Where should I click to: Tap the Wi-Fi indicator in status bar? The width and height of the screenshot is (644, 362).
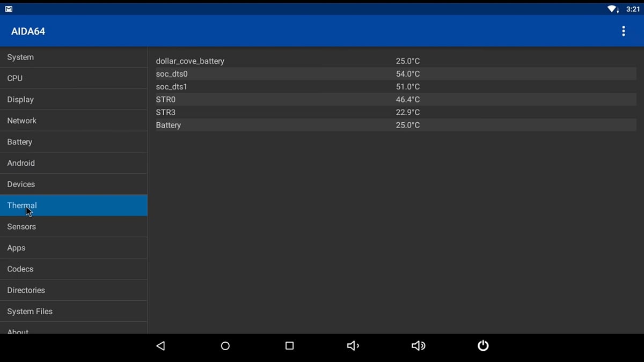pos(612,8)
